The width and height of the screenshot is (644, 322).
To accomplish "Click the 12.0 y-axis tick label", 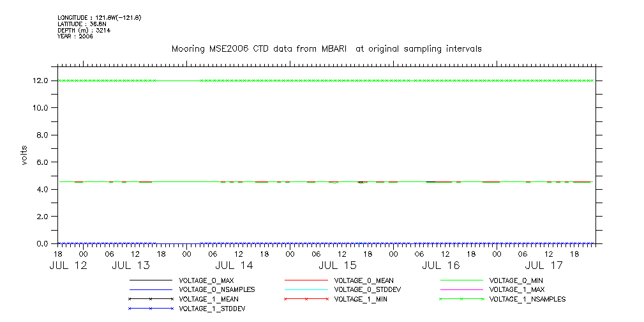I will [40, 80].
